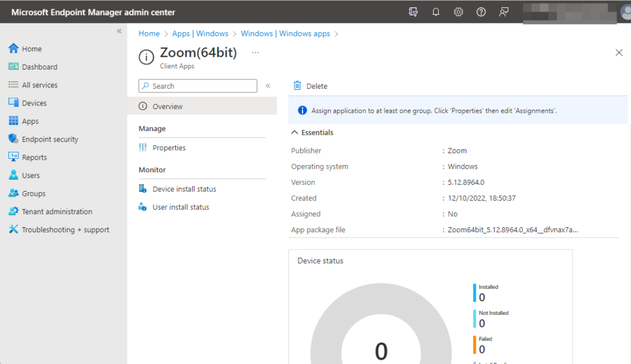Screen dimensions: 631x364
Task: Click the Assigned value No
Action: point(453,214)
